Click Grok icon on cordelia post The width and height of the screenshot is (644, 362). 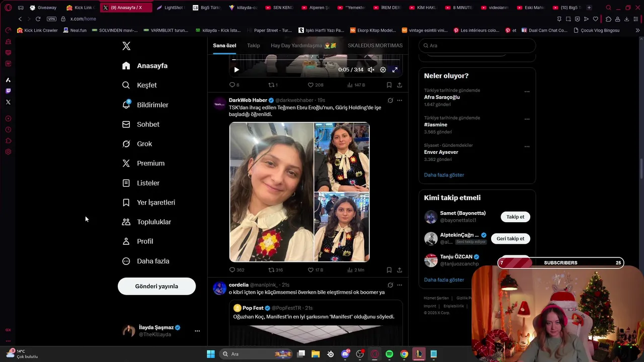pyautogui.click(x=390, y=285)
